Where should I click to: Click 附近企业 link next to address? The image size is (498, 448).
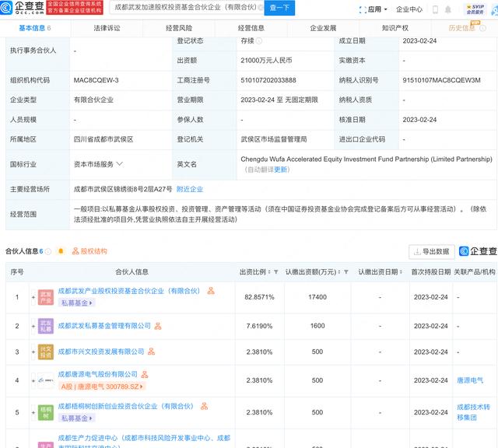point(190,189)
